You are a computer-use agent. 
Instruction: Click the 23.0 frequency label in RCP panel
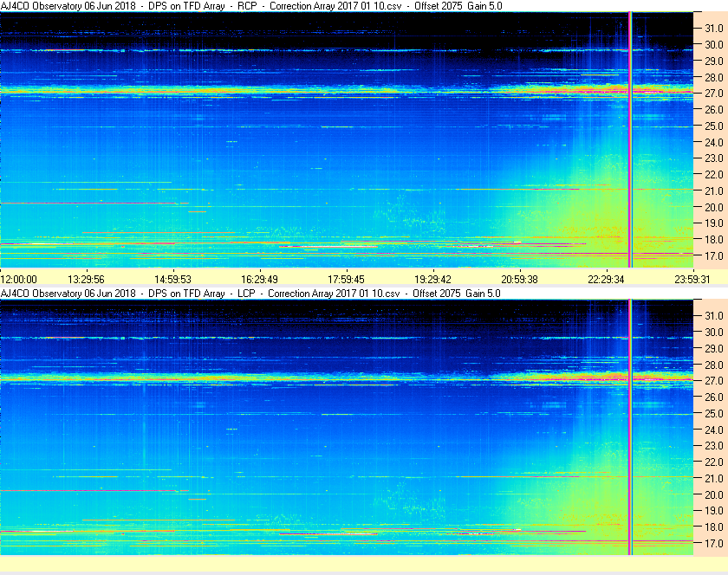click(714, 158)
